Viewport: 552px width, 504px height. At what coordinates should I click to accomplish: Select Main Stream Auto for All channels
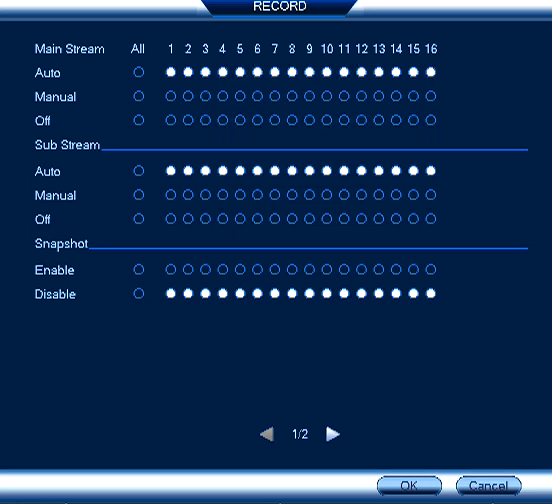pos(139,72)
